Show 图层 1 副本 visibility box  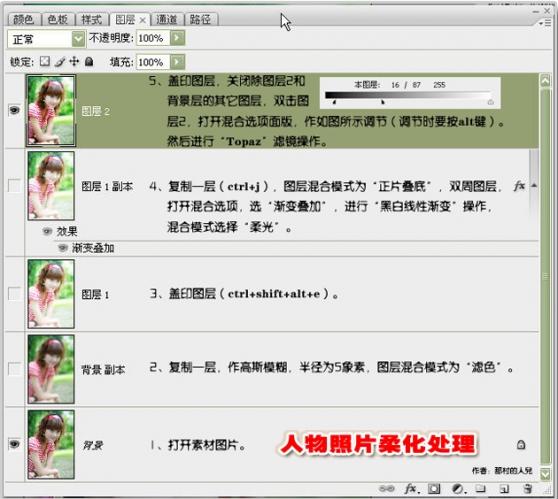(14, 185)
